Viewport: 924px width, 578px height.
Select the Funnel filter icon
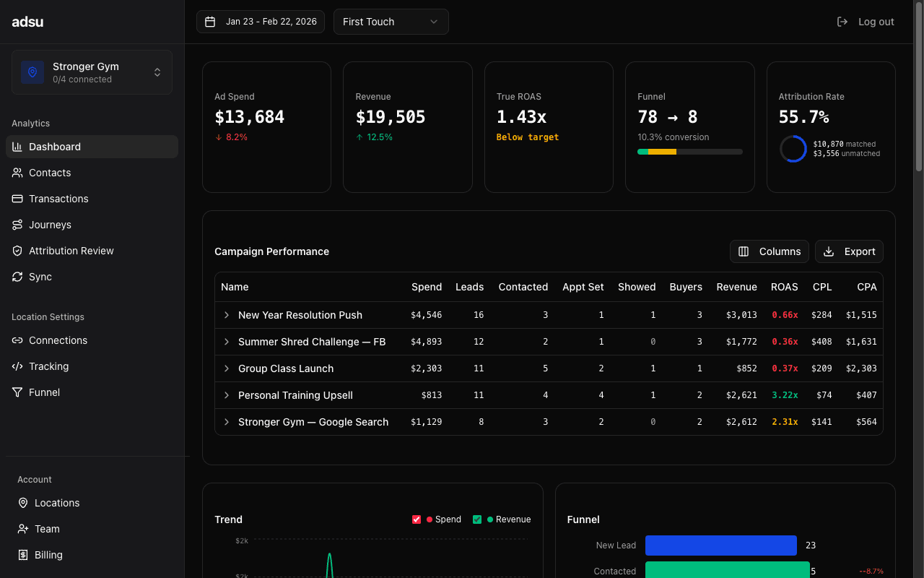[16, 392]
